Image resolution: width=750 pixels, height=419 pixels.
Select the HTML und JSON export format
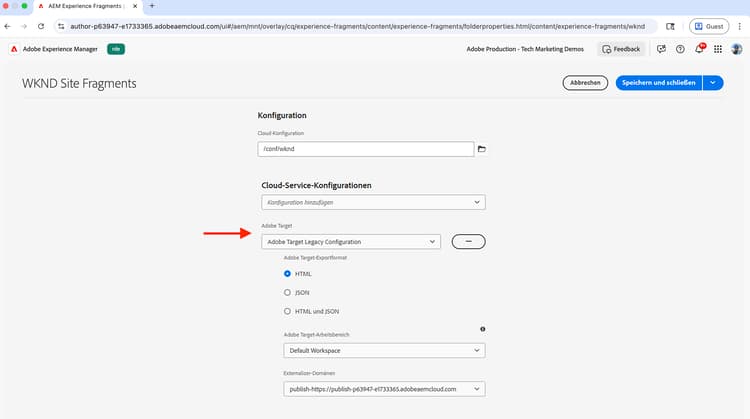287,311
